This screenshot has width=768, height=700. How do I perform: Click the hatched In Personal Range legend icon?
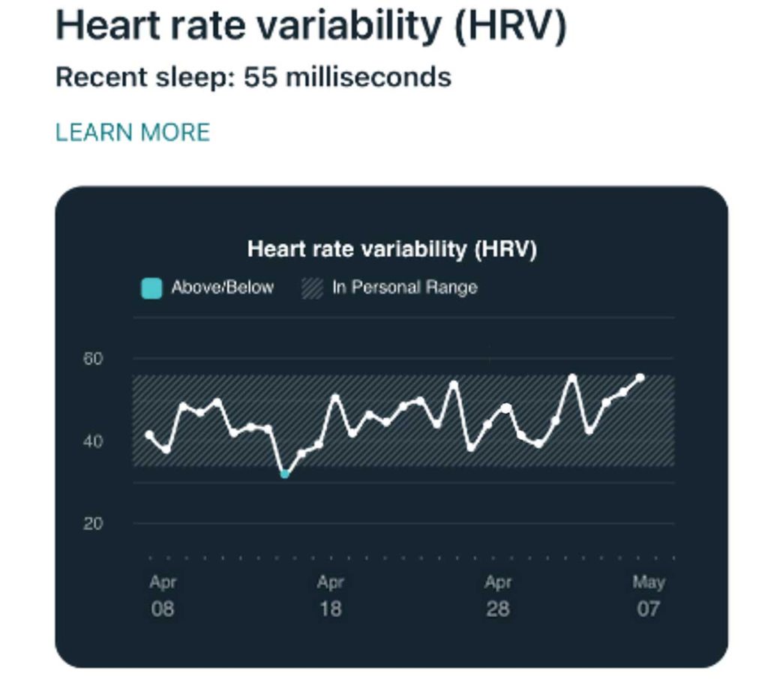click(312, 289)
